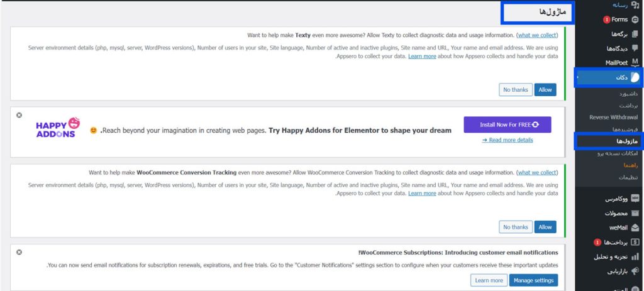Image resolution: width=644 pixels, height=291 pixels.
Task: Click the Pages (برگه‌ها) sidebar icon
Action: [635, 34]
